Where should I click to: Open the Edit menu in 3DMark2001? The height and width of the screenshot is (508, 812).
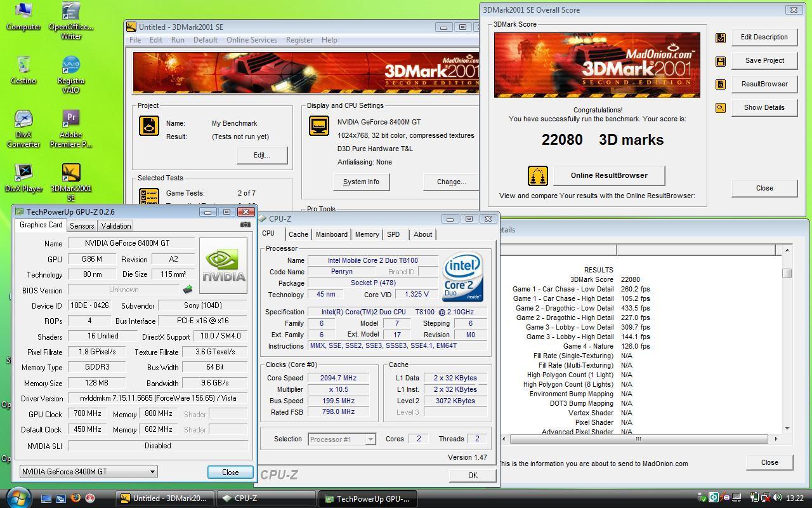(156, 40)
